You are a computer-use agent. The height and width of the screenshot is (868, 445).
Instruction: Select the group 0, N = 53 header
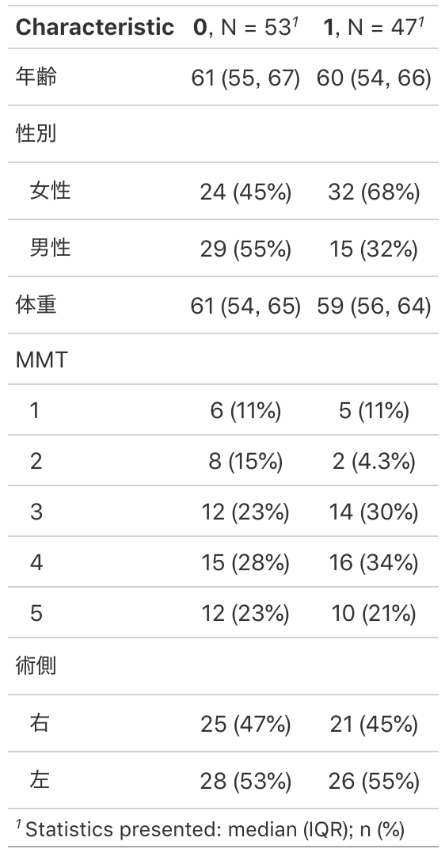point(245,27)
